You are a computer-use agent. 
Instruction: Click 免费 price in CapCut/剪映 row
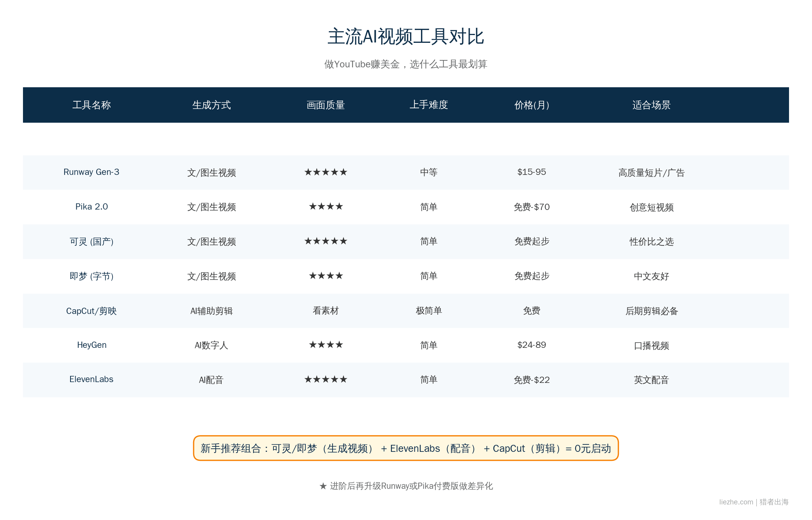tap(532, 310)
